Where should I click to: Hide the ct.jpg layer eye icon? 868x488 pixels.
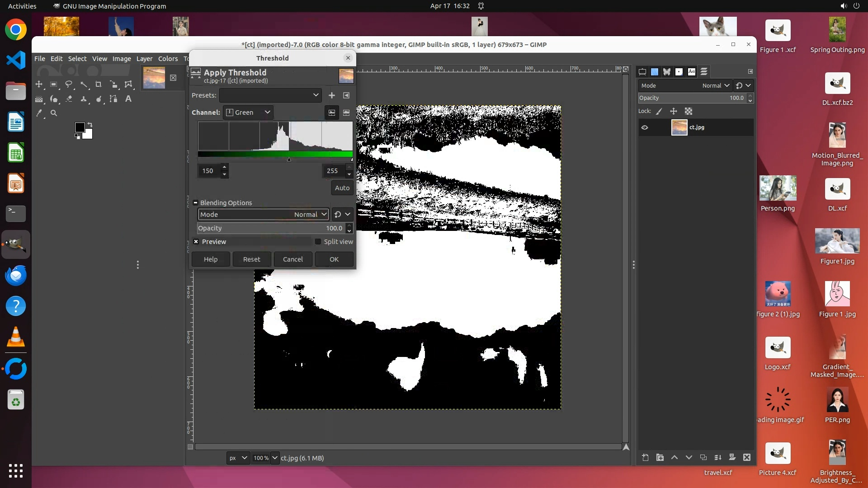click(x=645, y=127)
